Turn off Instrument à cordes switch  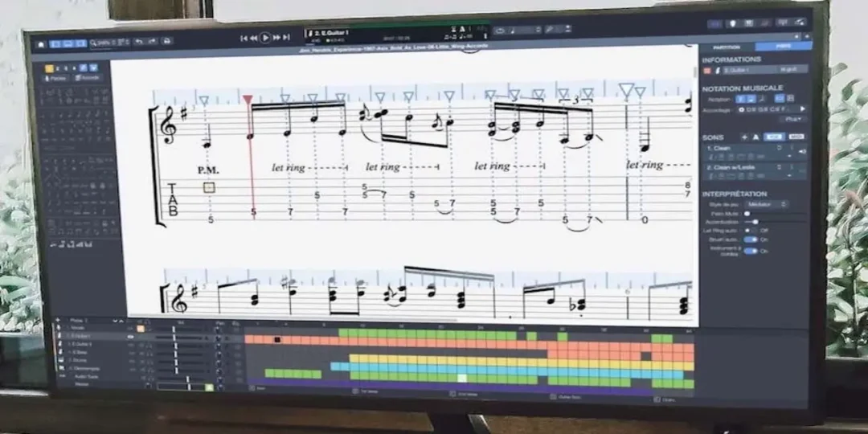pyautogui.click(x=751, y=251)
